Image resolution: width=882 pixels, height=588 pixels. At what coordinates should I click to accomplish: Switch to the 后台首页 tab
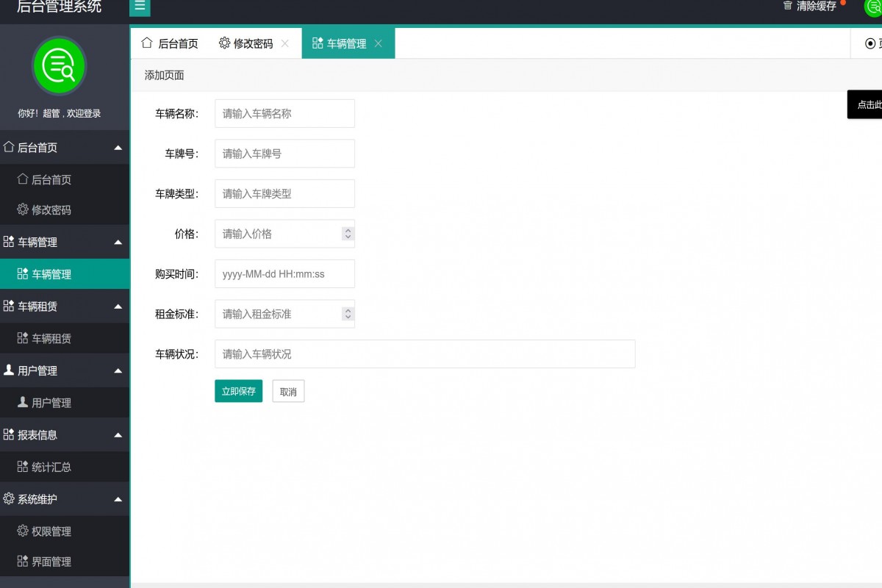click(x=170, y=44)
